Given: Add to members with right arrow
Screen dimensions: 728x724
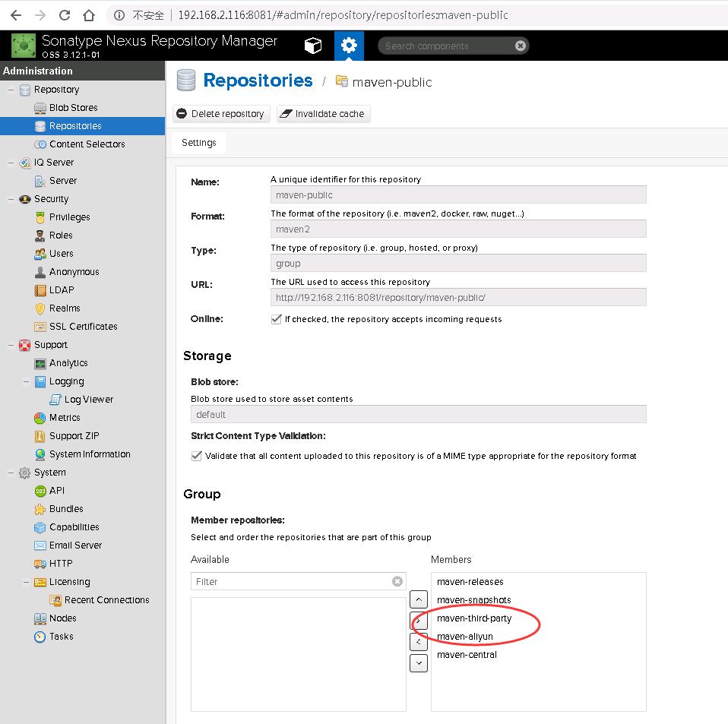Looking at the screenshot, I should point(419,621).
